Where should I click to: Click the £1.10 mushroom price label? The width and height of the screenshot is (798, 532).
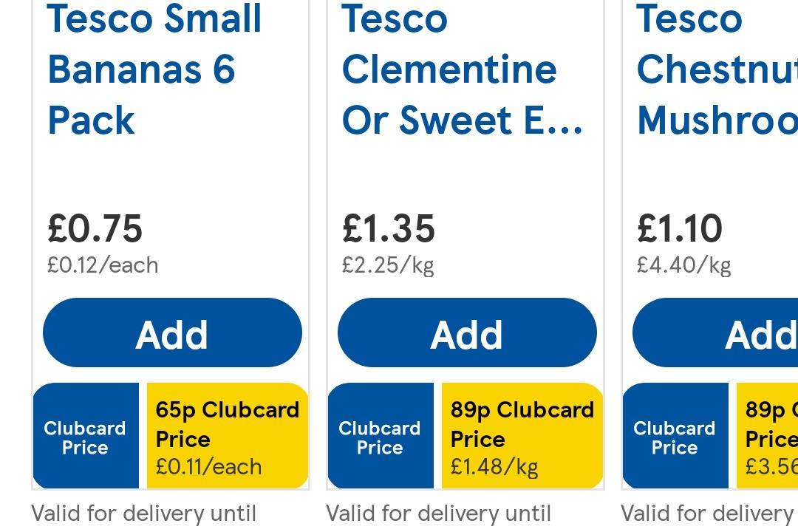[x=681, y=229]
